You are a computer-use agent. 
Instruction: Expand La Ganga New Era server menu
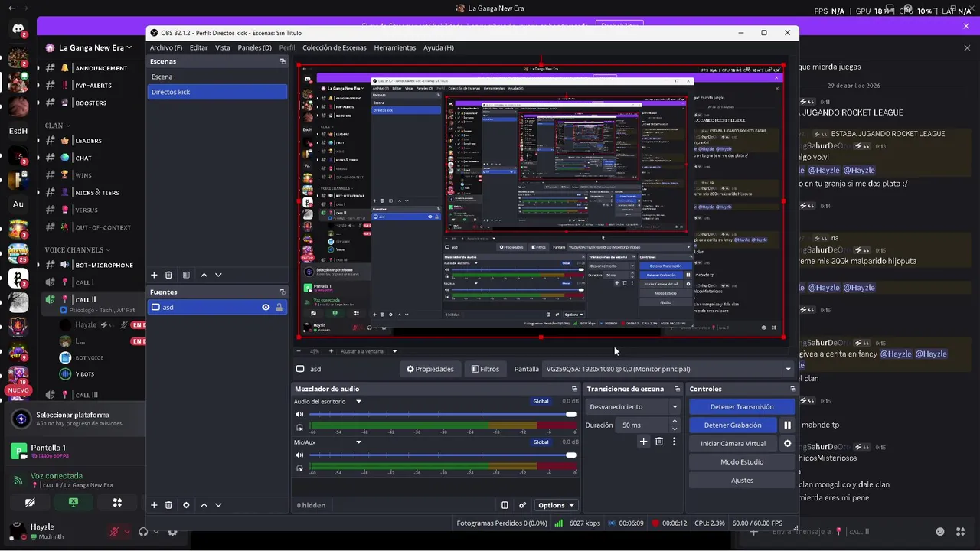click(x=96, y=47)
